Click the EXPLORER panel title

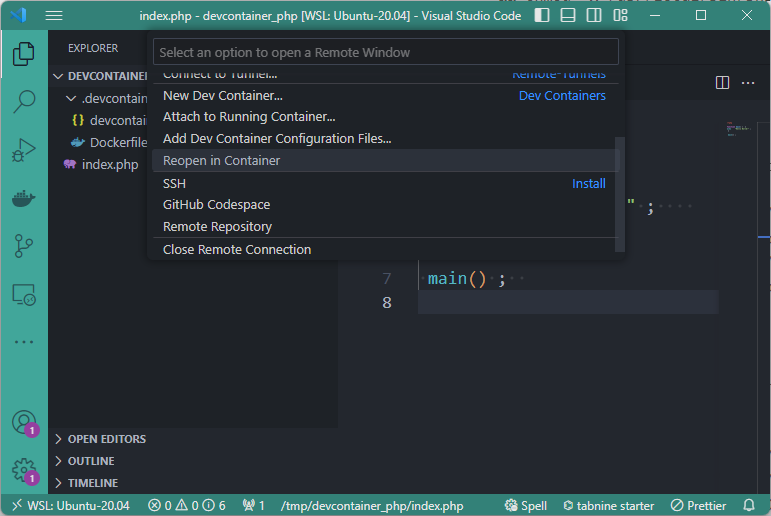(93, 48)
